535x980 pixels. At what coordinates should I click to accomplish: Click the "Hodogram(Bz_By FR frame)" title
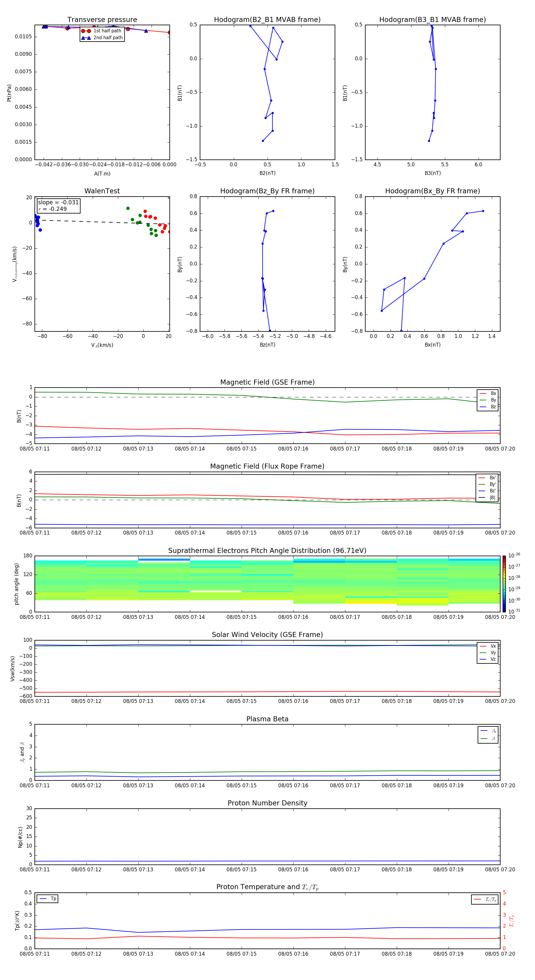coord(267,191)
